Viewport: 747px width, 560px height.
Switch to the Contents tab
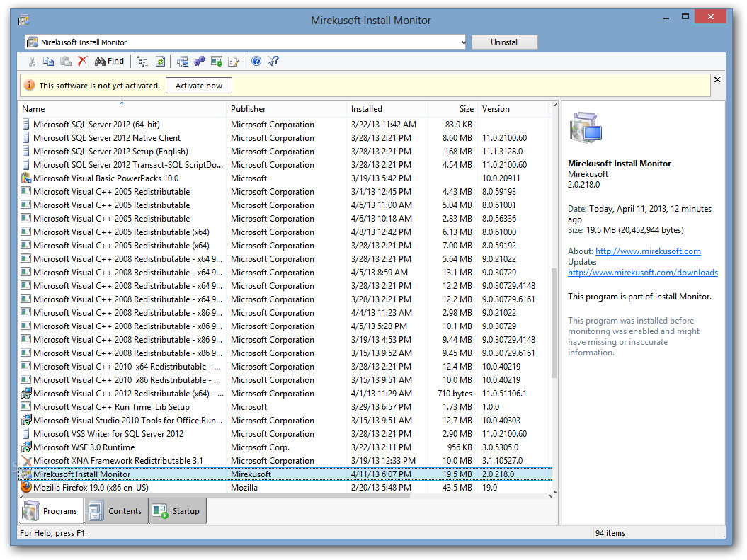[116, 511]
